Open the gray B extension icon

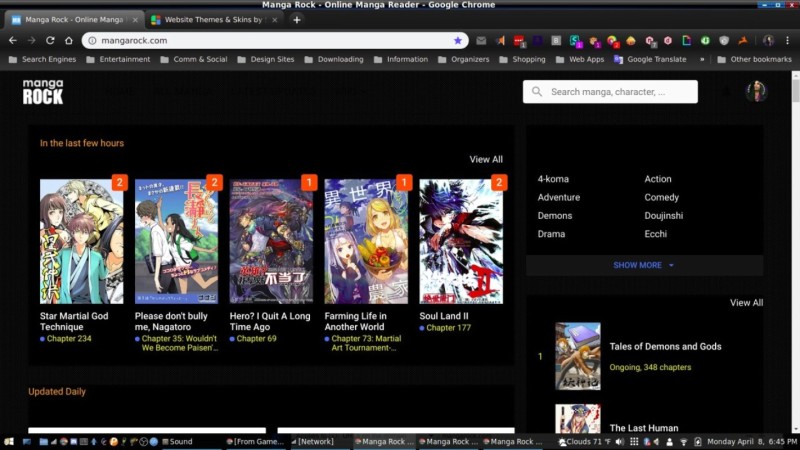[556, 41]
